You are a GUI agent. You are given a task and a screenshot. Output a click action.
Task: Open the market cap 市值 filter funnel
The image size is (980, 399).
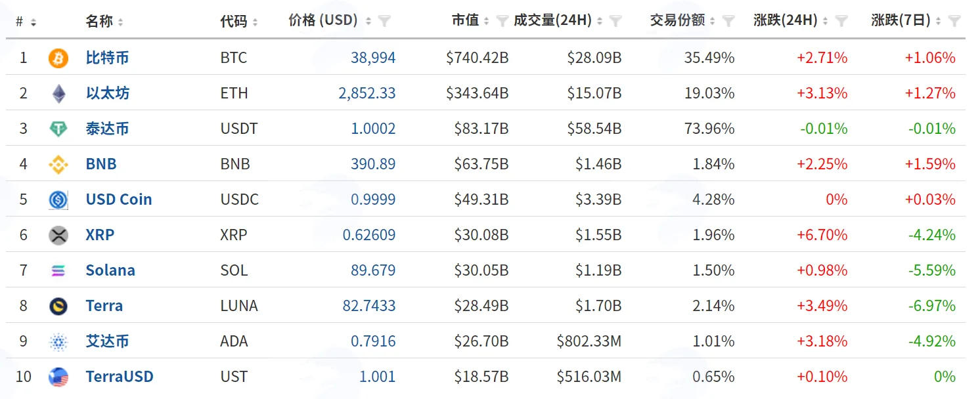(x=502, y=22)
